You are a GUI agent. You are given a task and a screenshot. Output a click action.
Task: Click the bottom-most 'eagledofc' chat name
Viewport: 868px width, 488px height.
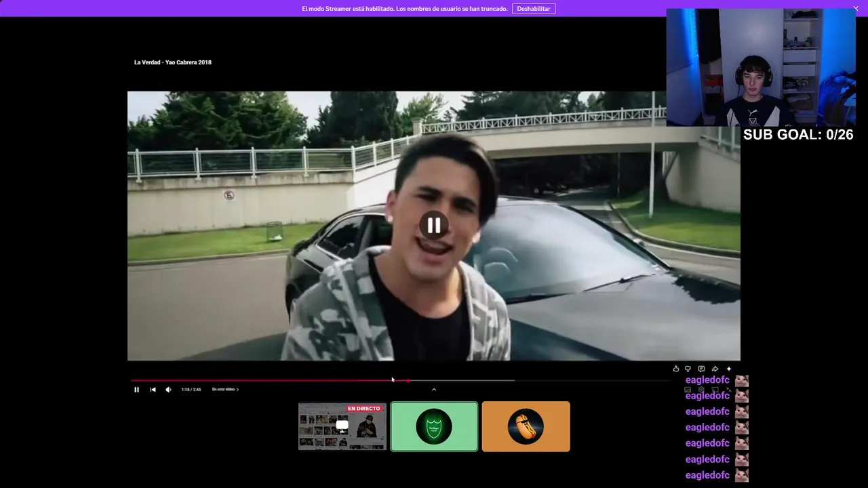click(707, 475)
